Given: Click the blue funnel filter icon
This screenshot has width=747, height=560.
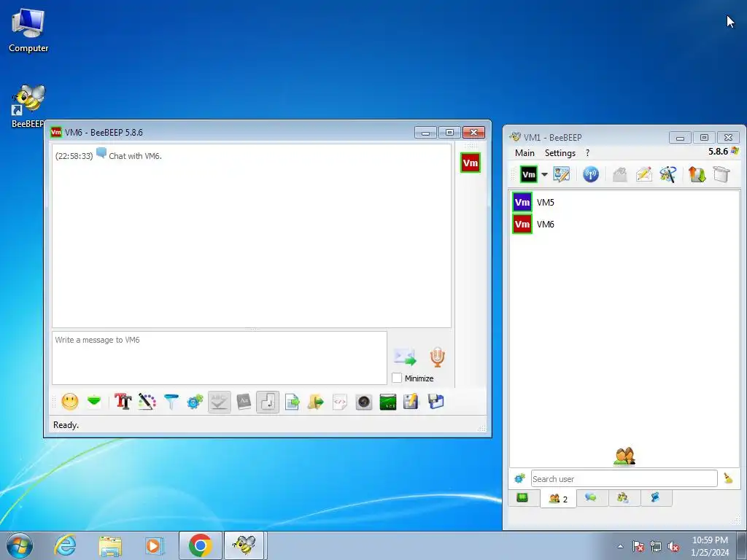Looking at the screenshot, I should pyautogui.click(x=171, y=402).
